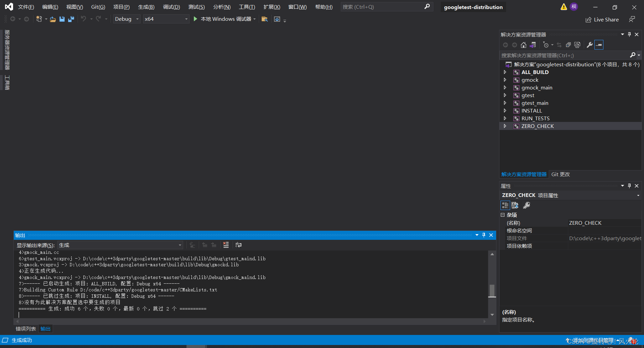The height and width of the screenshot is (348, 644).
Task: Click the Open File folder icon
Action: click(53, 19)
